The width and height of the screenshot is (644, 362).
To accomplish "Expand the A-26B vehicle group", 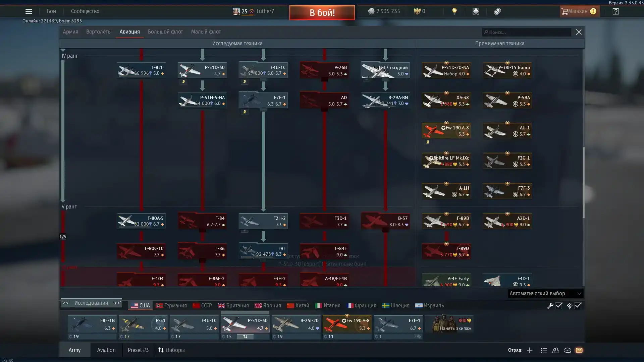I will click(324, 80).
